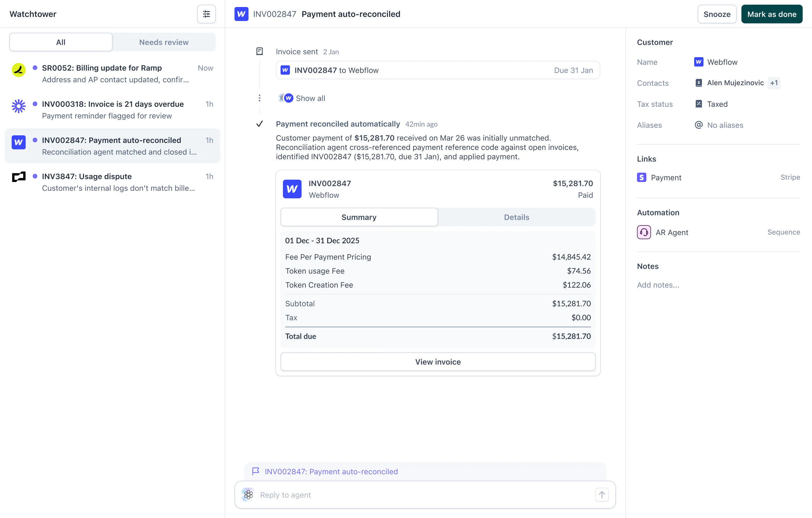This screenshot has width=812, height=518.
Task: Expand hidden timeline events with Show all
Action: pyautogui.click(x=310, y=98)
